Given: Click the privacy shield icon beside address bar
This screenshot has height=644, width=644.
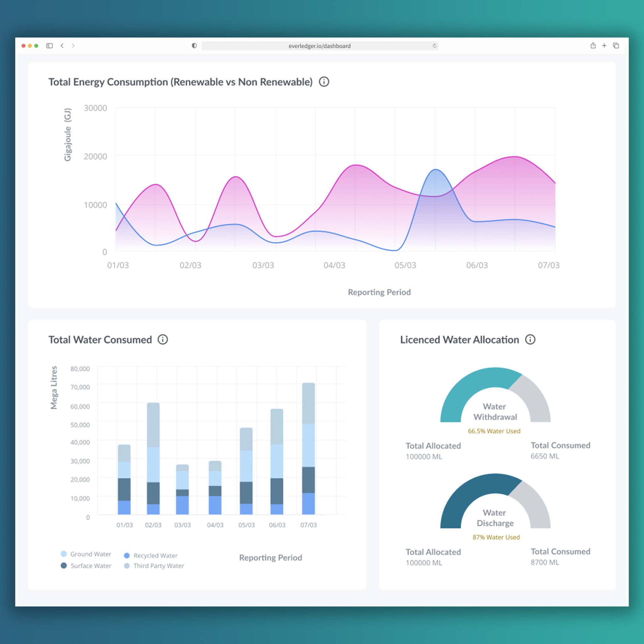Looking at the screenshot, I should point(194,46).
